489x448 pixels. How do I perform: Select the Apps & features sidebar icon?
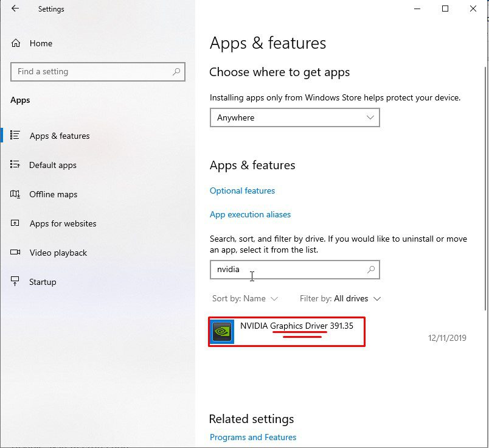coord(15,135)
